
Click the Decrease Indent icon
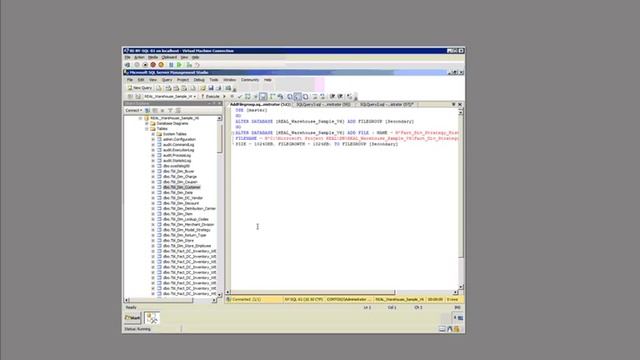(x=333, y=96)
